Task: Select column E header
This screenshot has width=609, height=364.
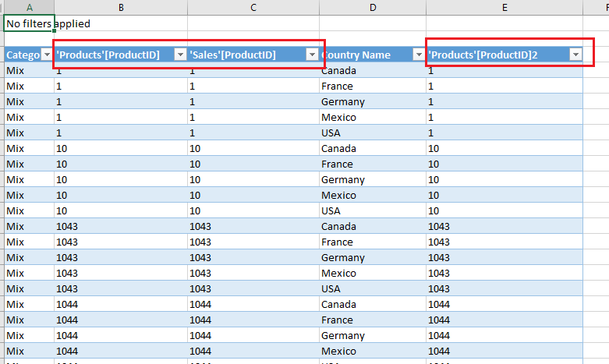Action: [505, 7]
